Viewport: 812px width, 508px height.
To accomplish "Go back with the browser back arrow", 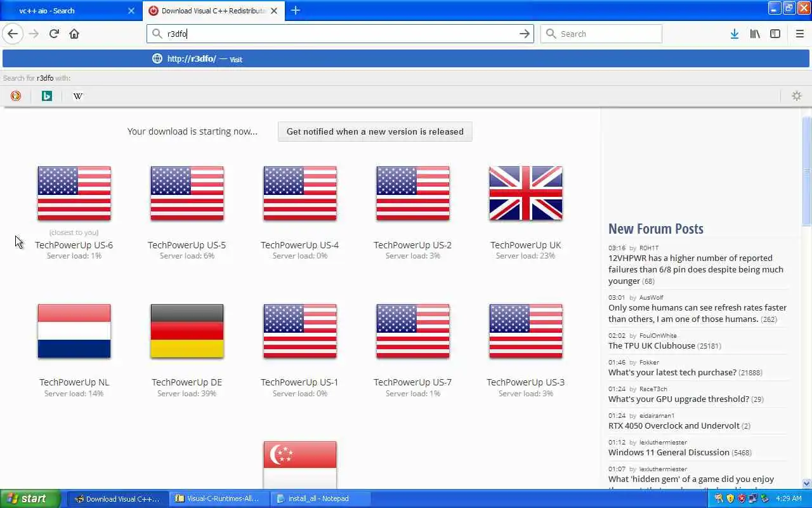I will [x=13, y=34].
